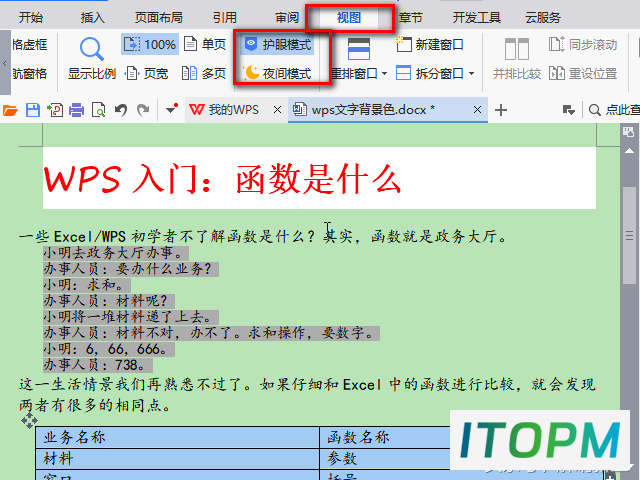Open the 显示比例 zoom magnifier tool
This screenshot has height=480, width=640.
92,58
